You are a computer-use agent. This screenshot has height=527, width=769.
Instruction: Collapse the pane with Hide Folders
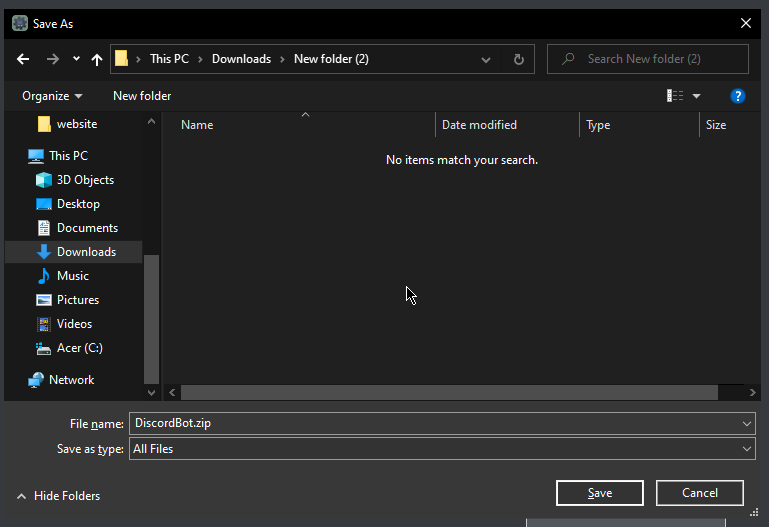(x=58, y=496)
